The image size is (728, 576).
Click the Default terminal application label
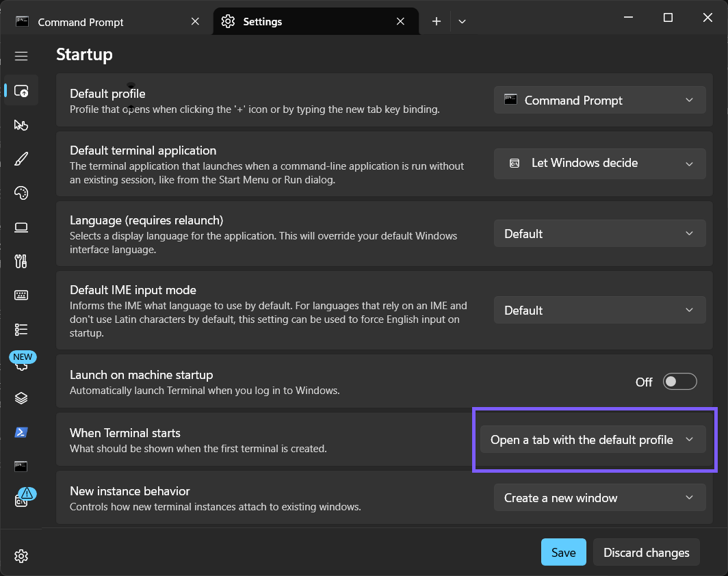click(143, 150)
